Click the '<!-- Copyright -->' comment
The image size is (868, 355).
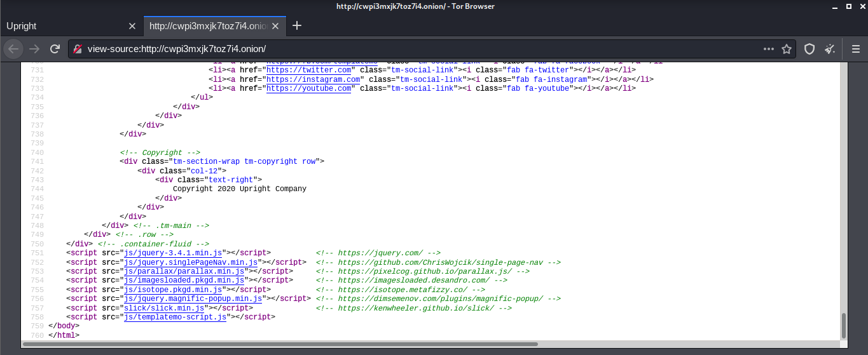(160, 152)
